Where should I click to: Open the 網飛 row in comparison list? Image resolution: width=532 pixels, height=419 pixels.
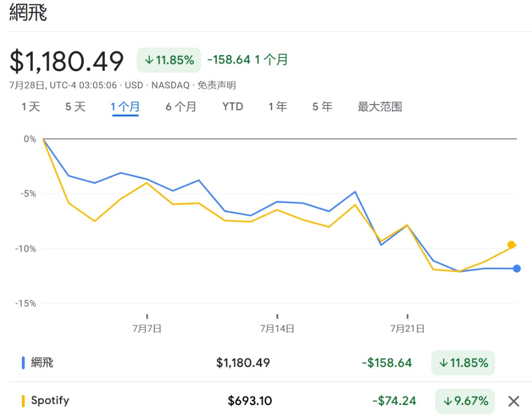(259, 363)
